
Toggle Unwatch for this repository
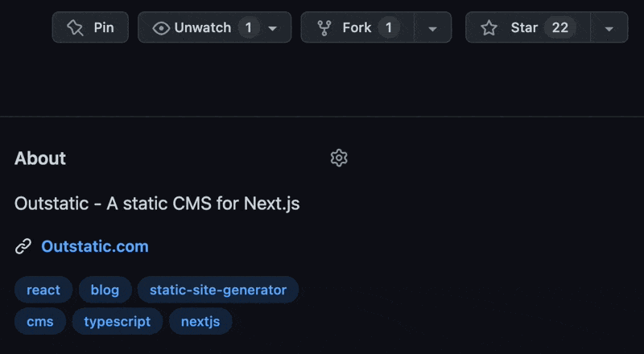pos(202,27)
